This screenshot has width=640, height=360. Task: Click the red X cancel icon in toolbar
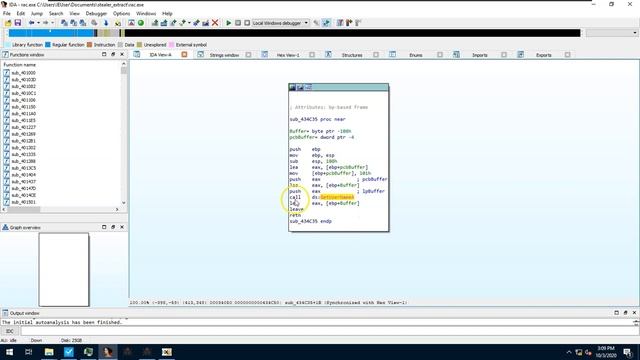[215, 23]
